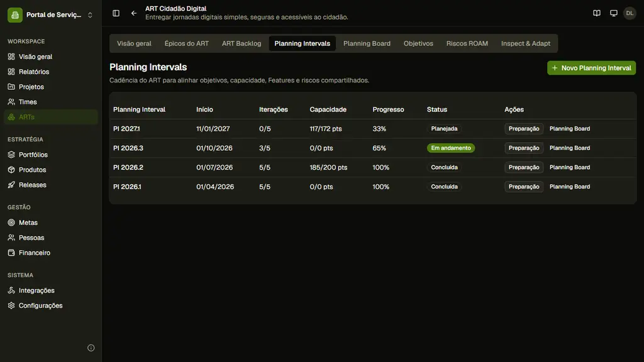Toggle the sidebar panel icon

tap(116, 13)
